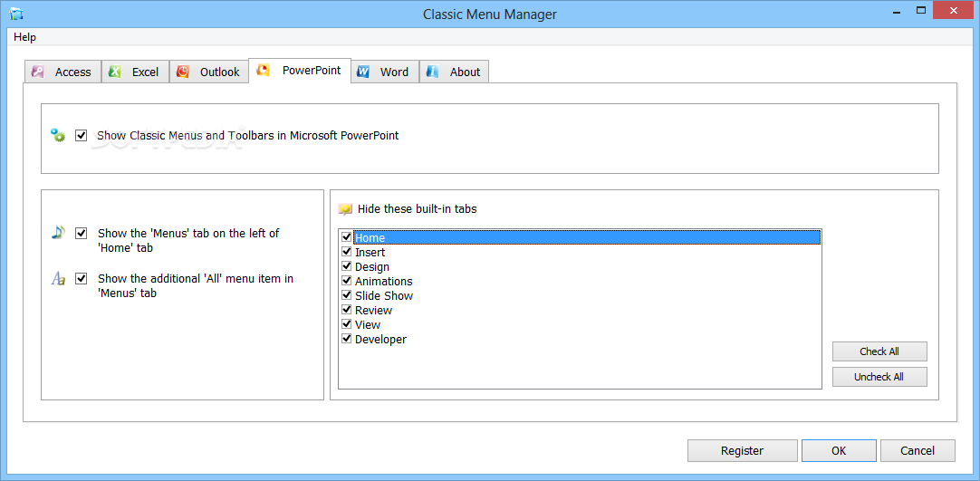The width and height of the screenshot is (980, 481).
Task: Switch to the Access tab
Action: click(x=62, y=72)
